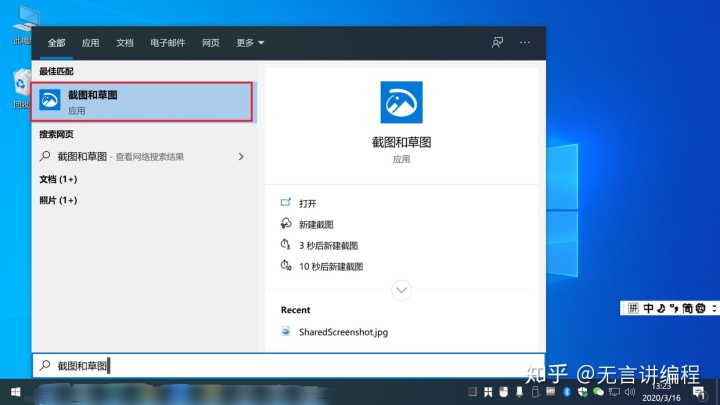This screenshot has height=405, width=720.
Task: Open the WeChat tray icon
Action: click(598, 392)
